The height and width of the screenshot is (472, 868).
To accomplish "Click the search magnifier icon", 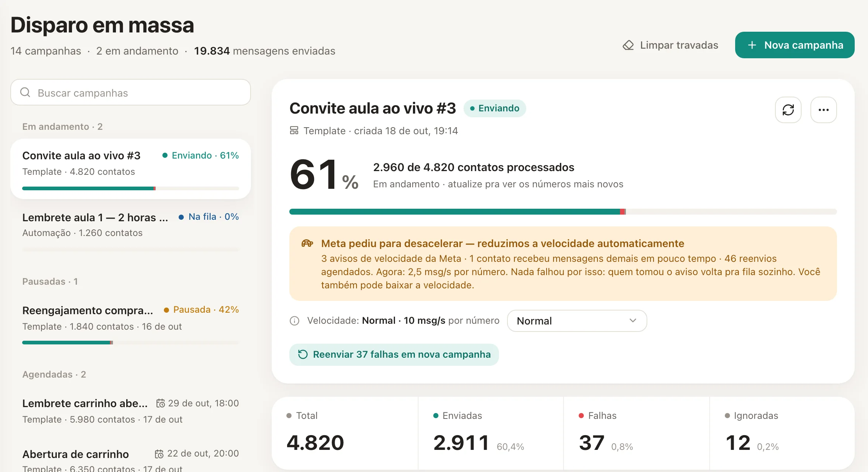I will tap(25, 92).
